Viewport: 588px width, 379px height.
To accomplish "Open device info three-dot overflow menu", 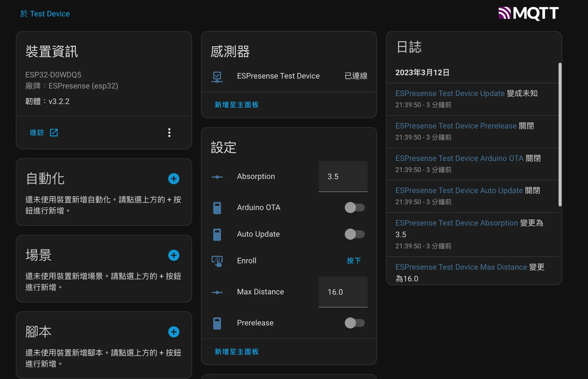I will (x=169, y=133).
